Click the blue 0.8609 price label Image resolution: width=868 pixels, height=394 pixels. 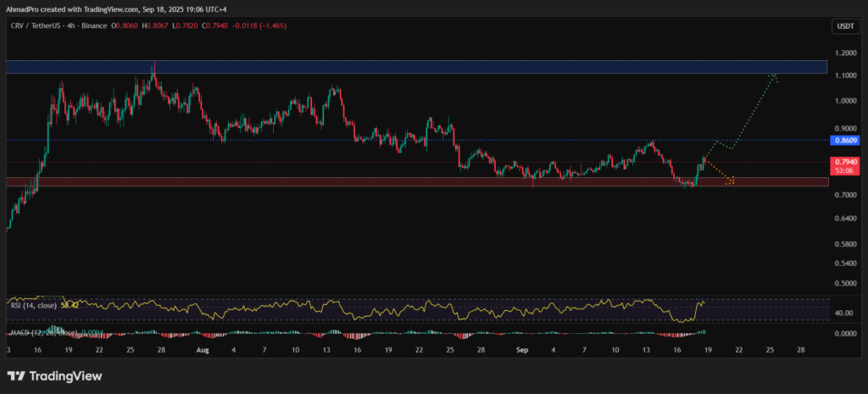(845, 141)
